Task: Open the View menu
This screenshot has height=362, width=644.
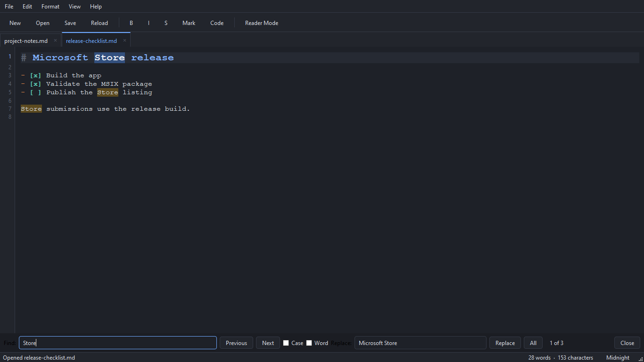Action: click(74, 7)
